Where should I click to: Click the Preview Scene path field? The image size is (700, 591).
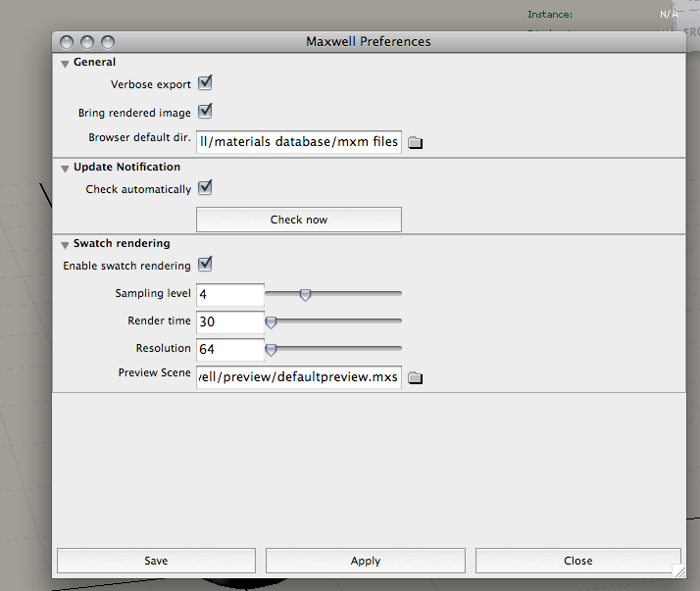(x=299, y=377)
